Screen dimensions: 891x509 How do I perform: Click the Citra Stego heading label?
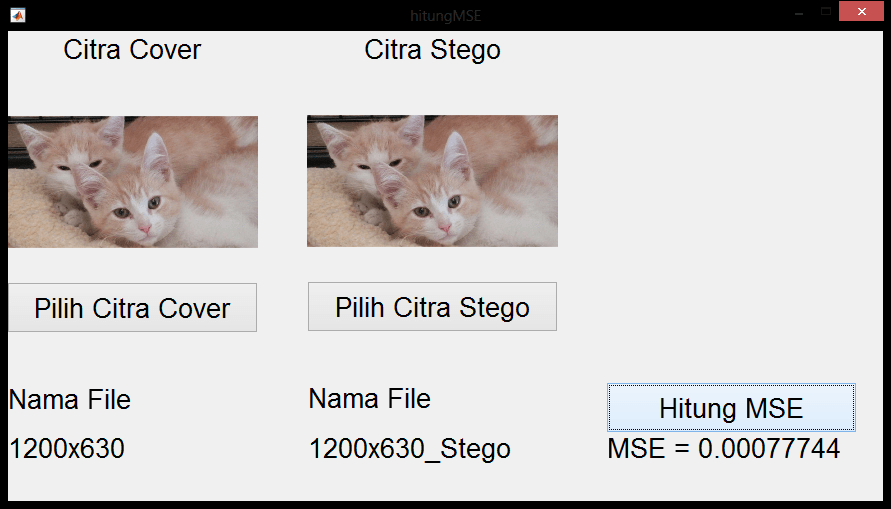(x=432, y=50)
